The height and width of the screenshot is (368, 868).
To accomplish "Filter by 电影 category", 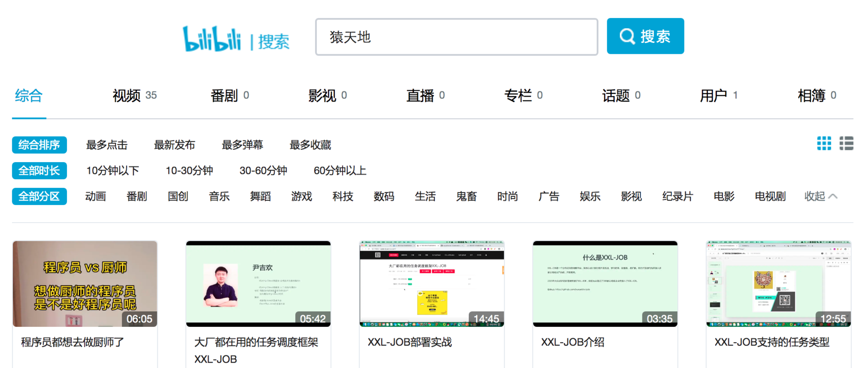I will coord(724,196).
